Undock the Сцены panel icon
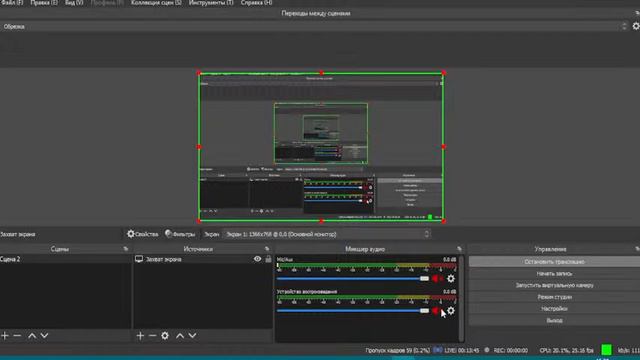Viewport: 640px width, 360px height. click(126, 249)
